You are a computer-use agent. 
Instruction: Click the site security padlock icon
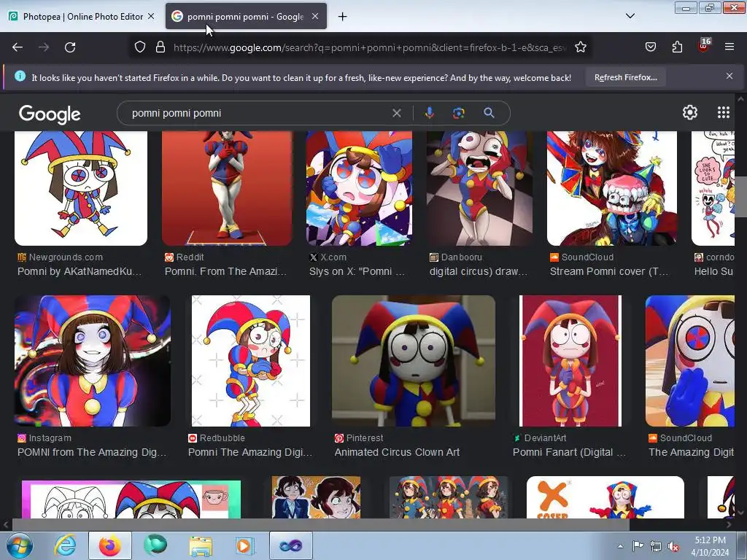pyautogui.click(x=160, y=47)
